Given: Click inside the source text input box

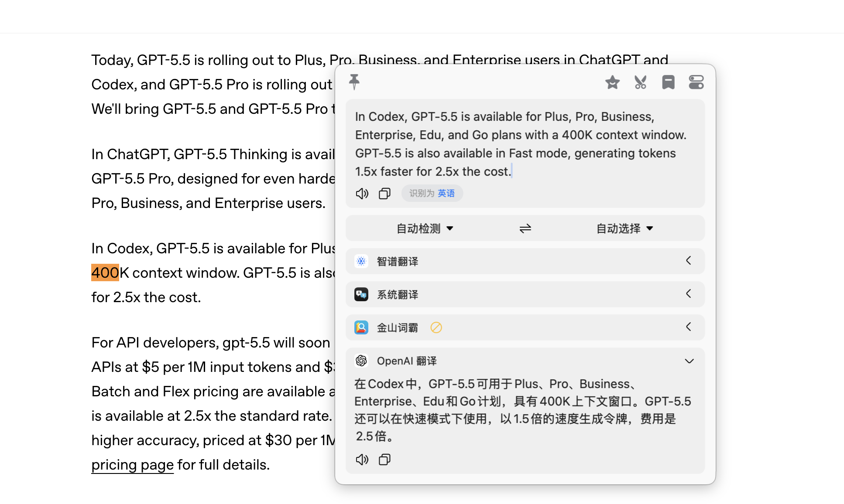Looking at the screenshot, I should (525, 144).
